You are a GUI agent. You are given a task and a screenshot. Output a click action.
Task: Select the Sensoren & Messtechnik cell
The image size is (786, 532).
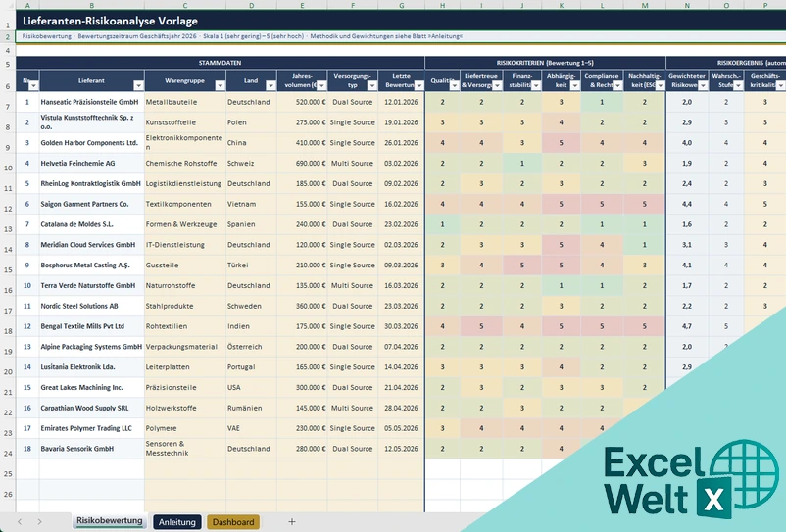[x=185, y=449]
